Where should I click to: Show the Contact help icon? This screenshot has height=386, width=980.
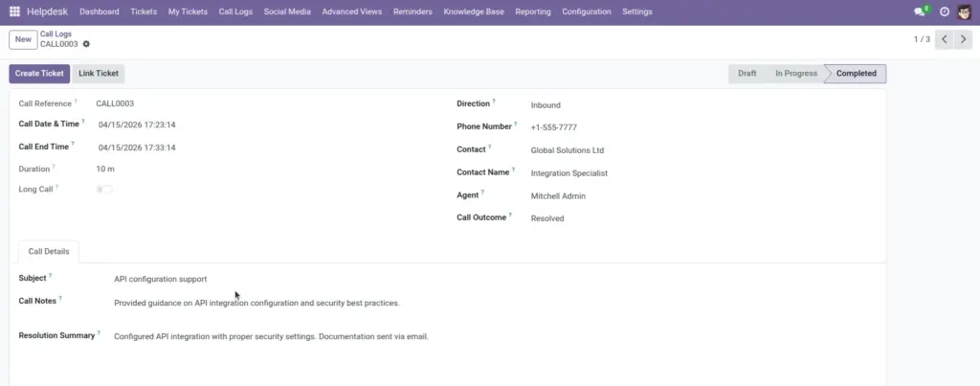click(489, 147)
